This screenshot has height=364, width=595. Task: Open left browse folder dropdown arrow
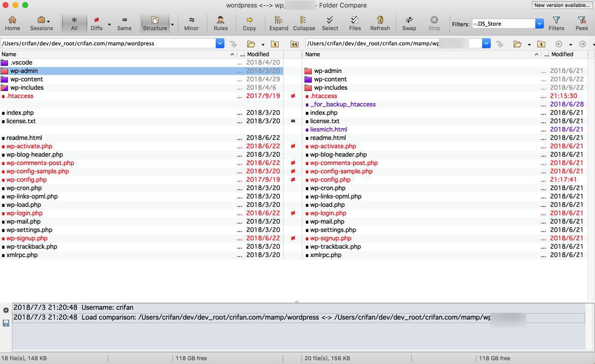coord(263,44)
